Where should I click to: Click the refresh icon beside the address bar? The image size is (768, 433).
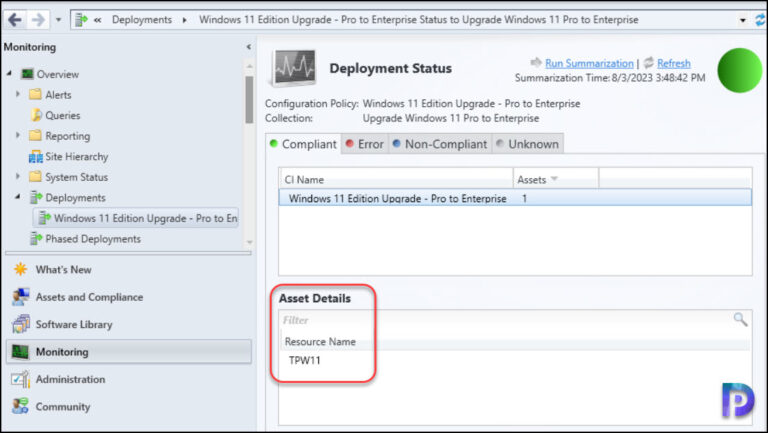pyautogui.click(x=760, y=20)
